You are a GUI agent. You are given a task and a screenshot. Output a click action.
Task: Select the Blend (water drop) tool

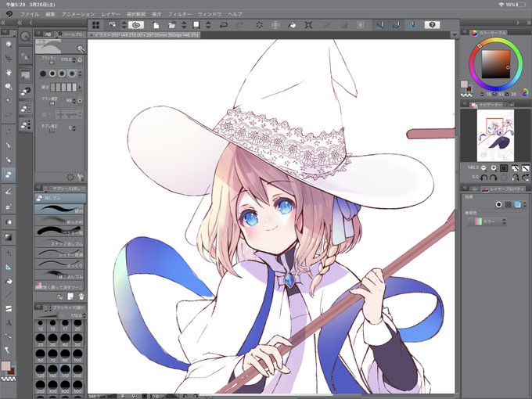point(9,222)
